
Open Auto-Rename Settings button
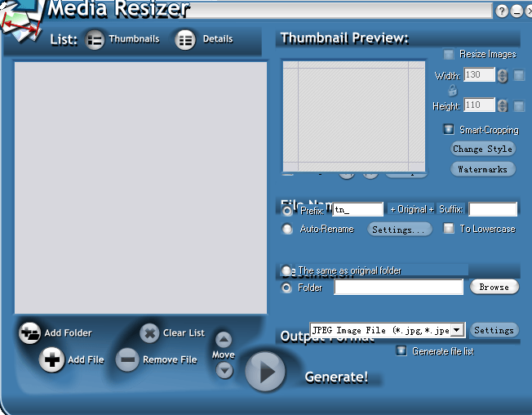[400, 230]
